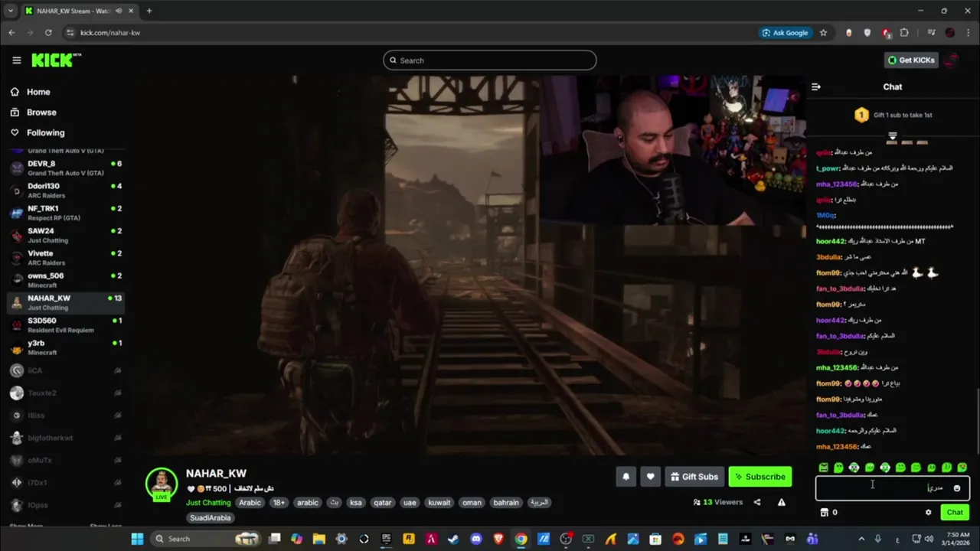Select first green emote in quick emote bar
Viewport: 980px width, 551px height.
823,468
